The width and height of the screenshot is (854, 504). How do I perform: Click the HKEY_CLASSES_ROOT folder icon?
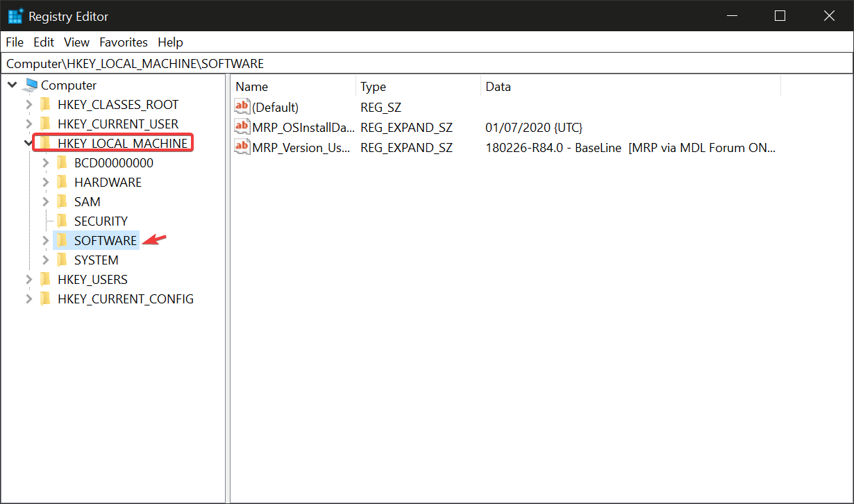pyautogui.click(x=45, y=105)
